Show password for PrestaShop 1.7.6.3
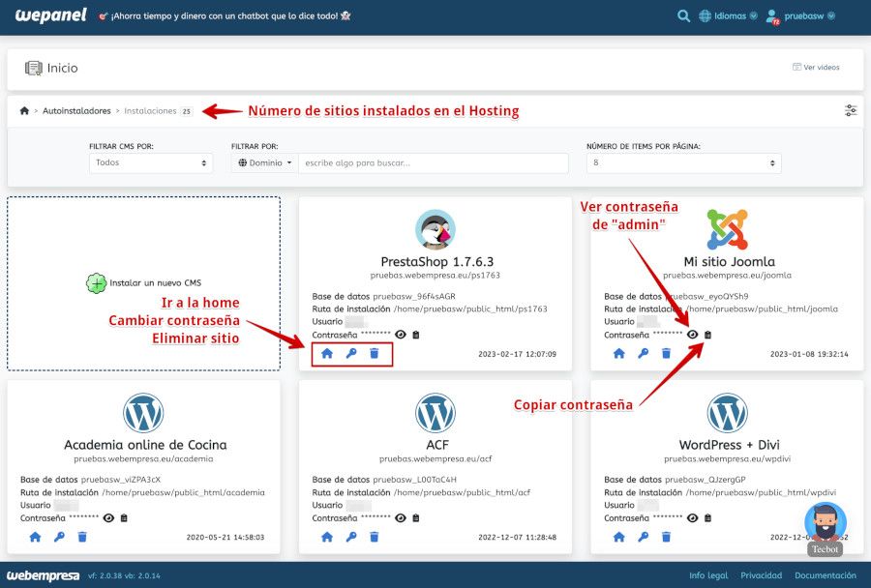Viewport: 871px width, 588px height. 401,335
